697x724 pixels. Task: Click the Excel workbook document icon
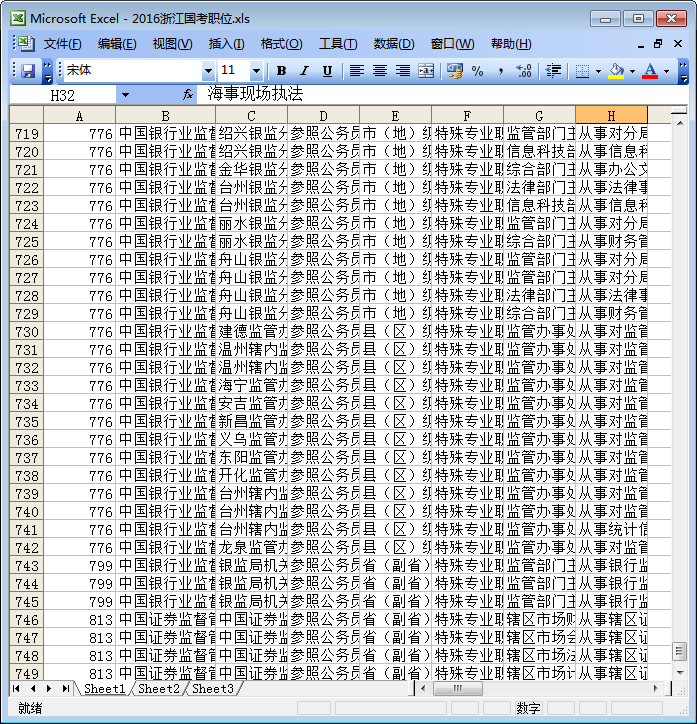point(26,43)
